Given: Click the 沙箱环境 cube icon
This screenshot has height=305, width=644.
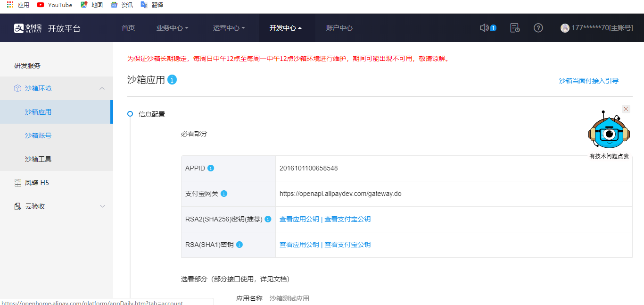Looking at the screenshot, I should tap(17, 88).
